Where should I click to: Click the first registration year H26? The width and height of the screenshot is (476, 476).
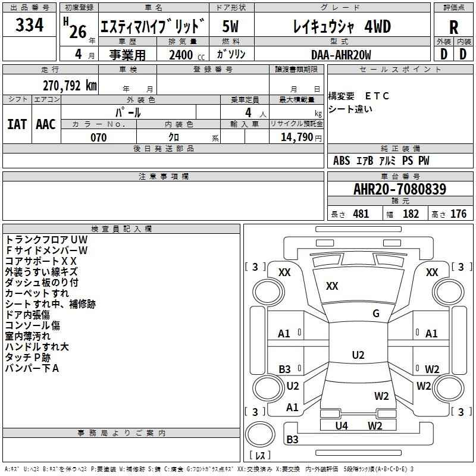[75, 29]
